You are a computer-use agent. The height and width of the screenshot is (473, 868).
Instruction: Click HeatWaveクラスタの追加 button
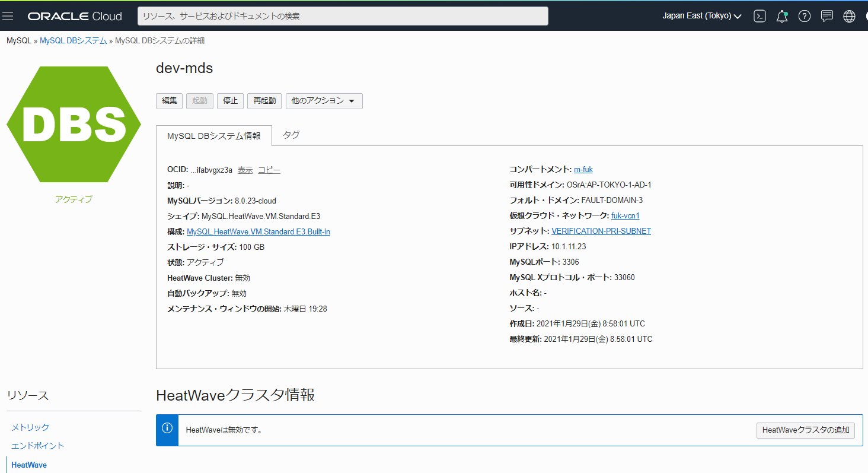pos(806,430)
